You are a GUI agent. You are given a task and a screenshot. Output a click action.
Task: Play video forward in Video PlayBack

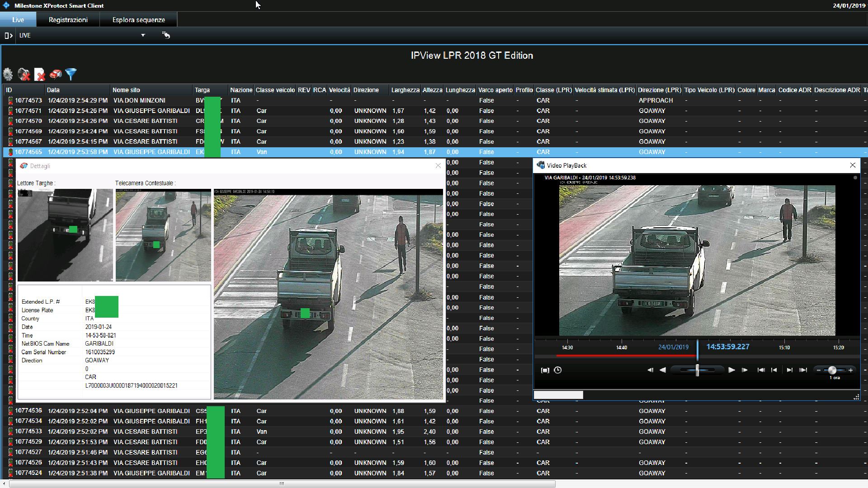click(x=731, y=370)
